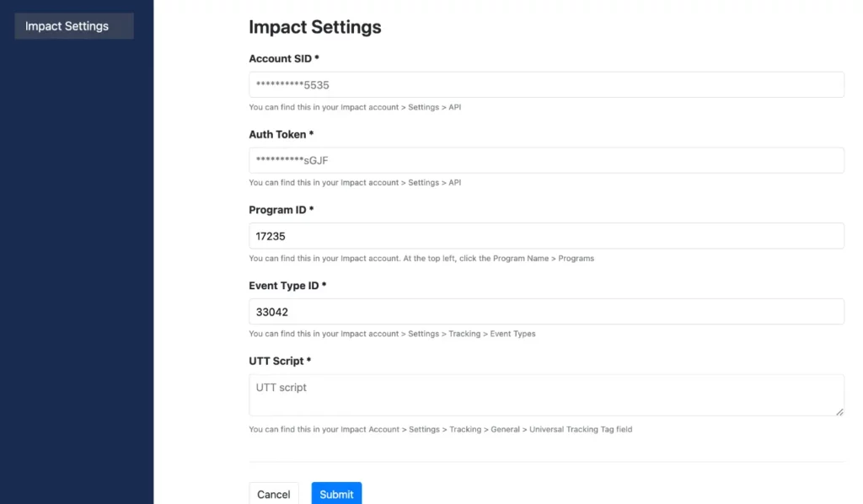The width and height of the screenshot is (863, 504).
Task: Focus the Auth Token input field
Action: pos(546,160)
